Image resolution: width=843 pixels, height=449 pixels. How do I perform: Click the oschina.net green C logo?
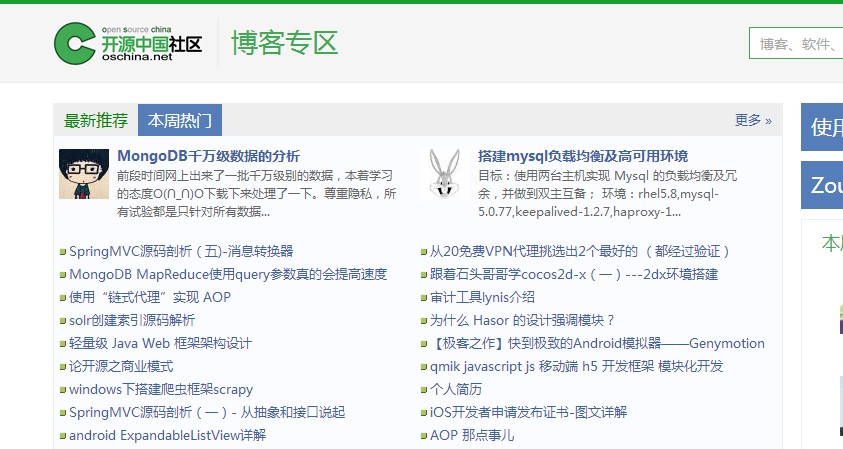(75, 44)
